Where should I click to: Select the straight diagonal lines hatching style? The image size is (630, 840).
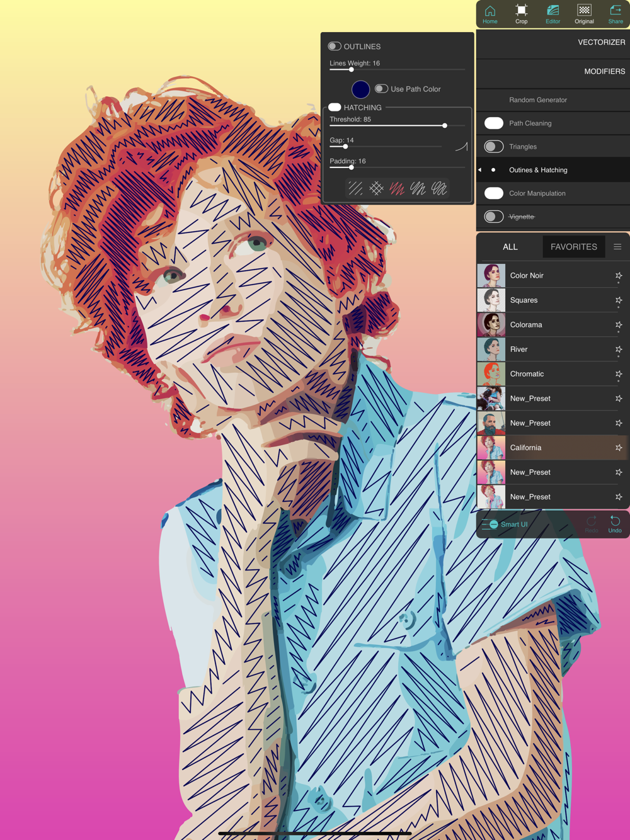pos(355,188)
